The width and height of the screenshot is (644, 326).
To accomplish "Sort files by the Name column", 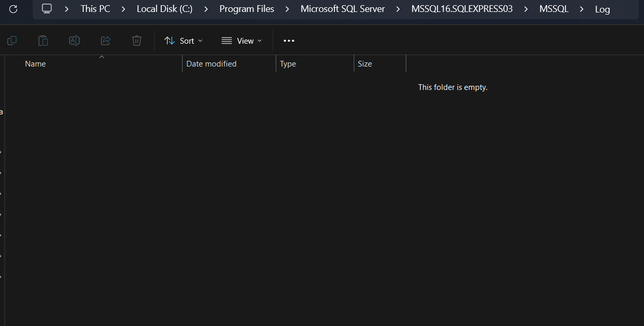I will (35, 63).
